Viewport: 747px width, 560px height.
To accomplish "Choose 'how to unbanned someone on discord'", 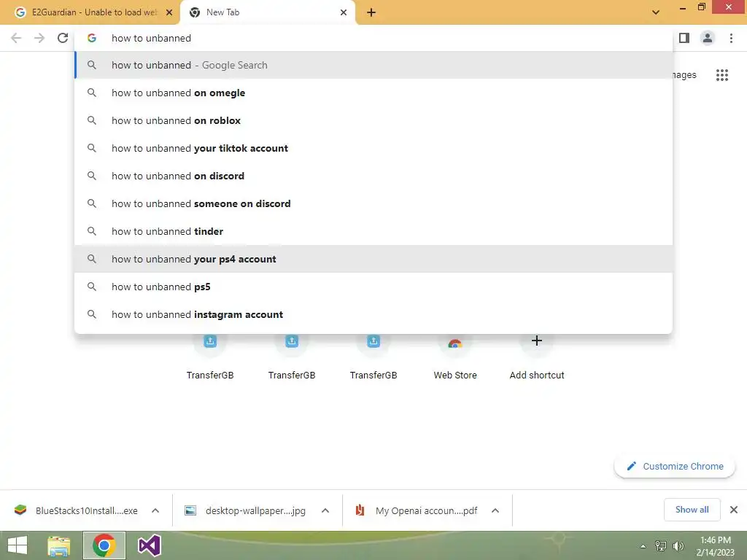I will (373, 203).
